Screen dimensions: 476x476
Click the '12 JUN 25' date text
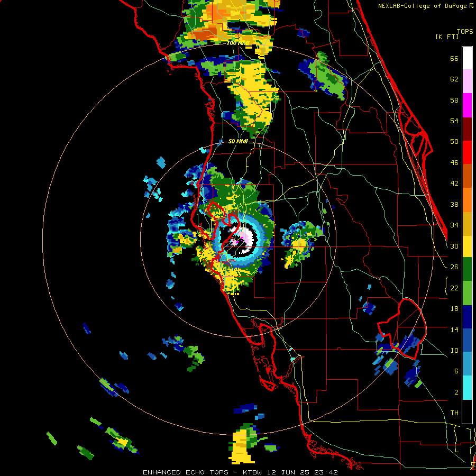288,472
